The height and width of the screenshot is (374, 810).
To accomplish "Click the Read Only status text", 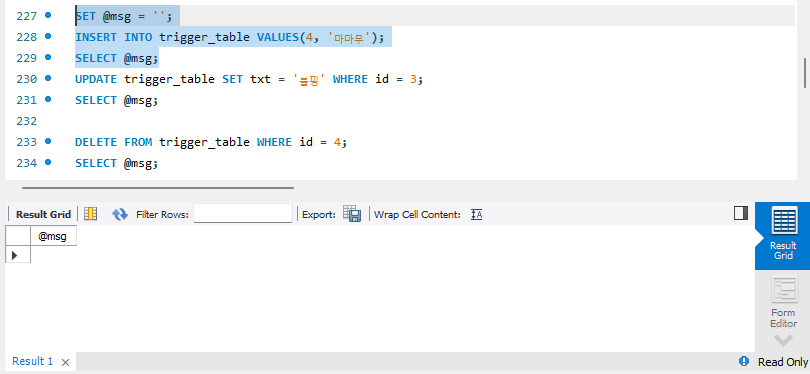I will pos(783,362).
